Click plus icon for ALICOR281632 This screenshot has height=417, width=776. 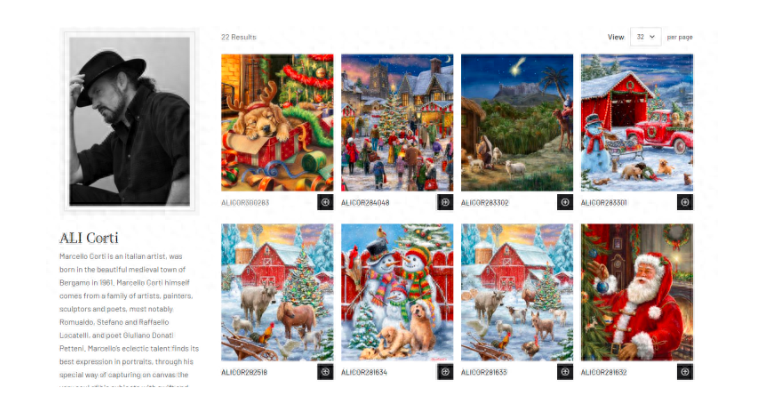(x=685, y=371)
